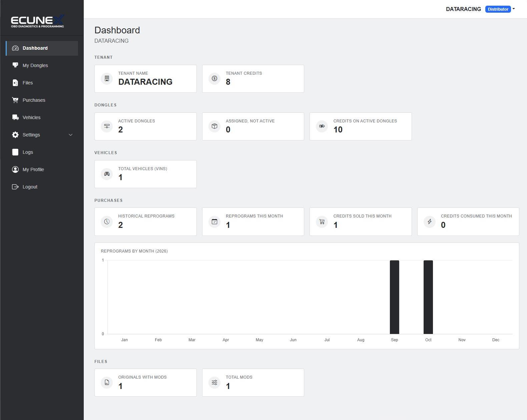
Task: Click the clock icon on Historical Reprograms card
Action: click(107, 222)
